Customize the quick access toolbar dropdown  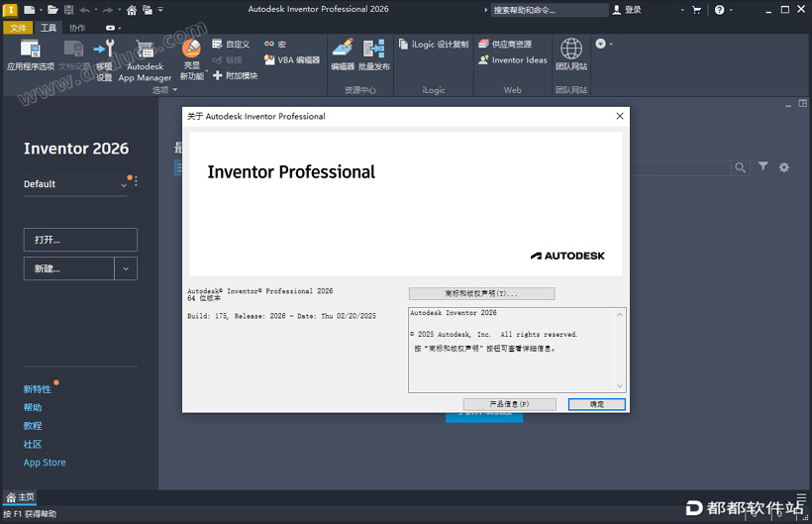coord(160,10)
